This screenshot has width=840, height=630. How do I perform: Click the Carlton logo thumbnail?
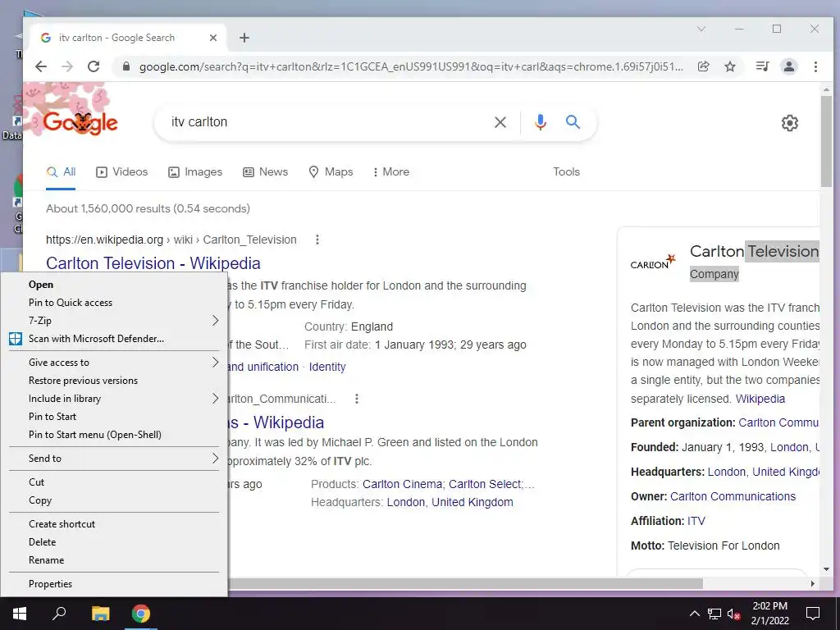[x=652, y=262]
